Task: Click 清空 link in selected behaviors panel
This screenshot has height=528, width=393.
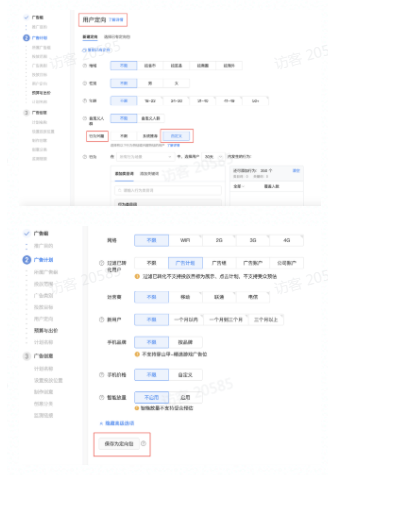Action: click(x=296, y=171)
